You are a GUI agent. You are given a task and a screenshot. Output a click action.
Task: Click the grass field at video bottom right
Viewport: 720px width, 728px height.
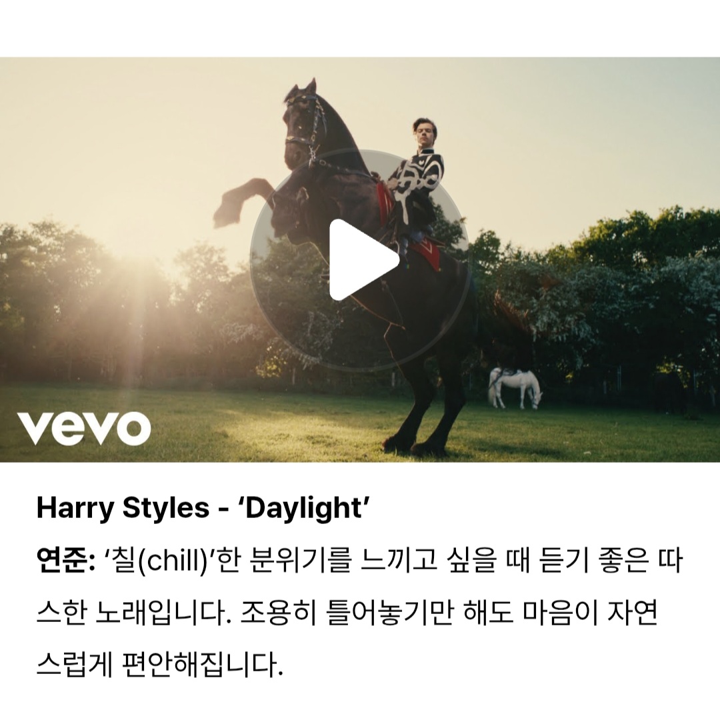click(x=603, y=434)
